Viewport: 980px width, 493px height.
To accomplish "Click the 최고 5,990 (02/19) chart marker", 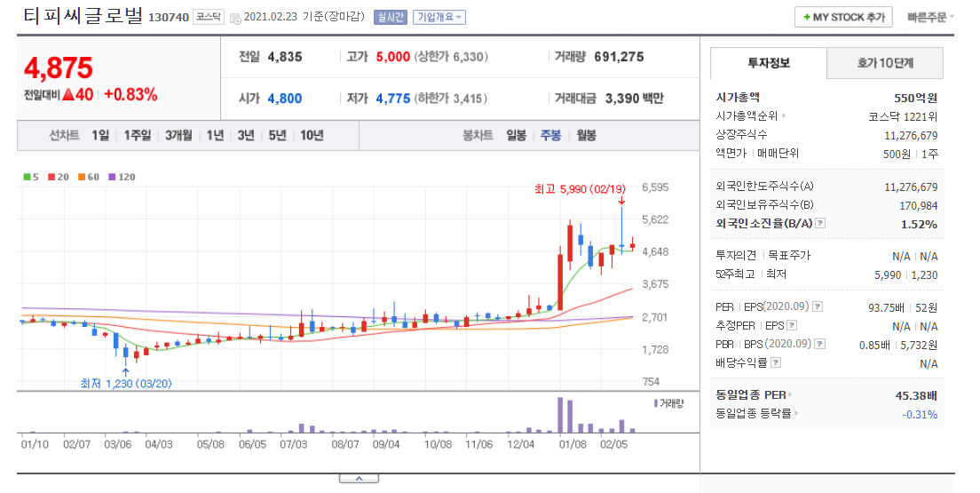I will tap(580, 189).
